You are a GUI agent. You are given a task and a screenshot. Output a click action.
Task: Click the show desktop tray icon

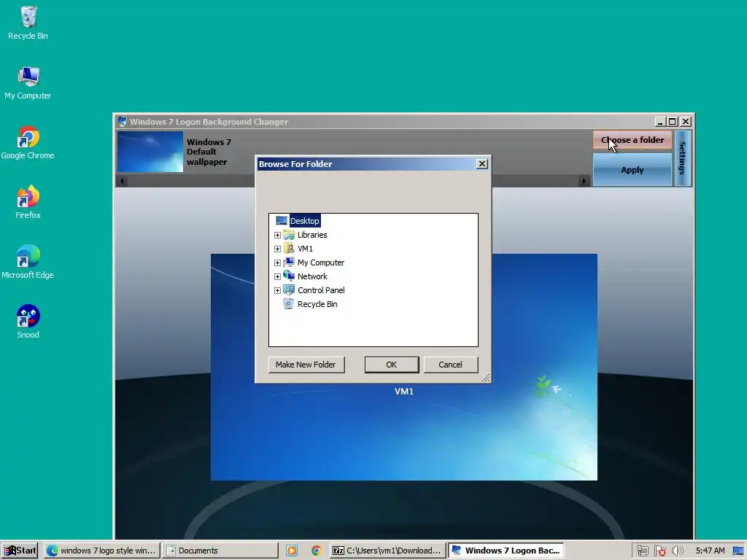(x=738, y=551)
